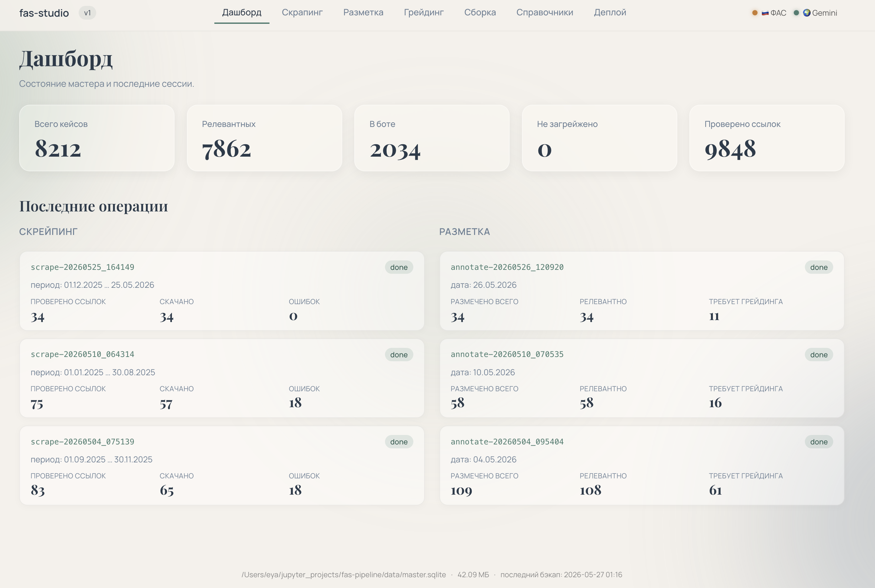Viewport: 875px width, 588px height.
Task: Click done badge of annotate-20260510_070535
Action: coord(819,355)
